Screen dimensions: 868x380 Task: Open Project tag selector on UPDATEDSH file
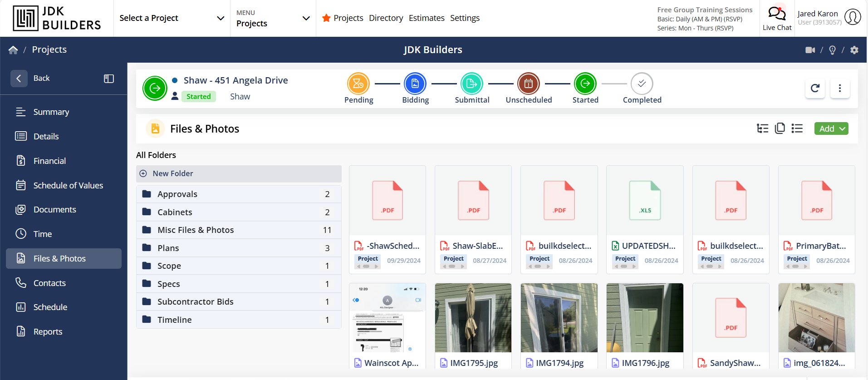point(625,261)
